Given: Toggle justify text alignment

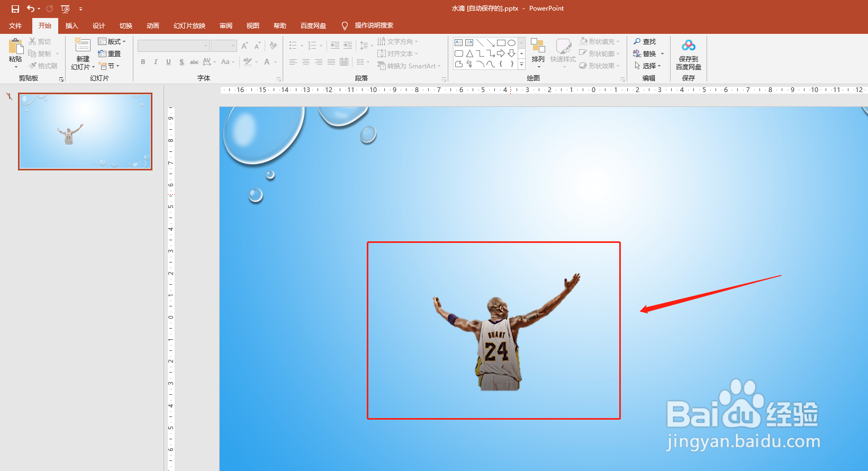Looking at the screenshot, I should [x=331, y=62].
